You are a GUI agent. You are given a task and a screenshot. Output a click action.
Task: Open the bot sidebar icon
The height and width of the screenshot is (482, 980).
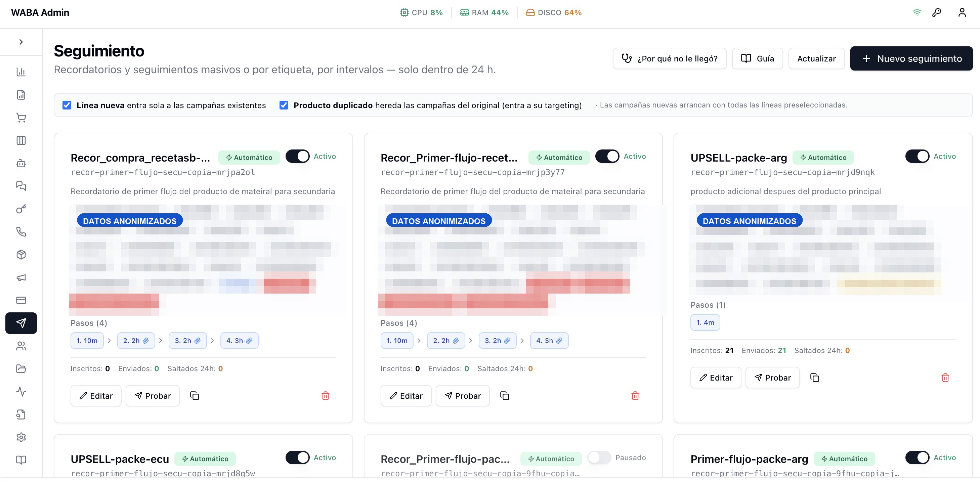click(x=21, y=163)
